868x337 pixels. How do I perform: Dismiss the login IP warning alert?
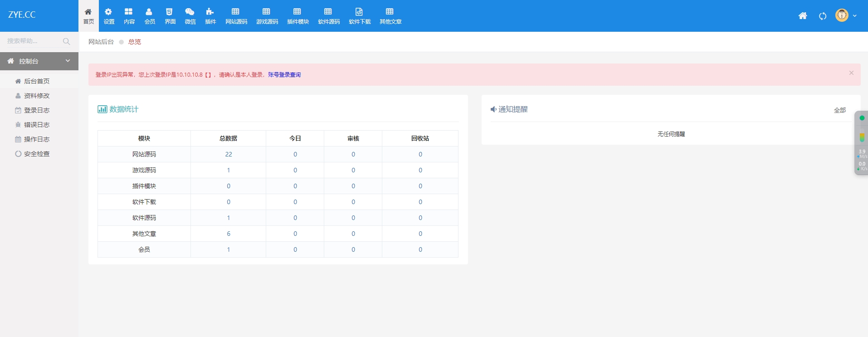pyautogui.click(x=851, y=73)
